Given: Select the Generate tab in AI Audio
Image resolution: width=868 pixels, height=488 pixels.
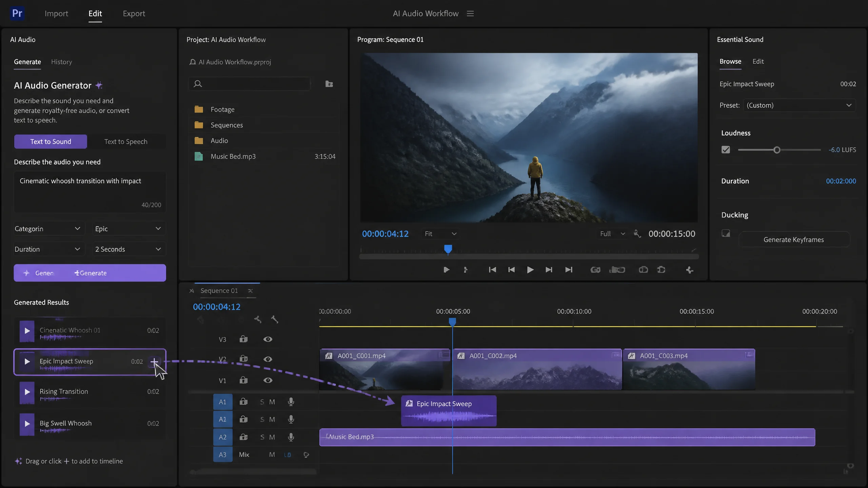Looking at the screenshot, I should click(x=27, y=62).
